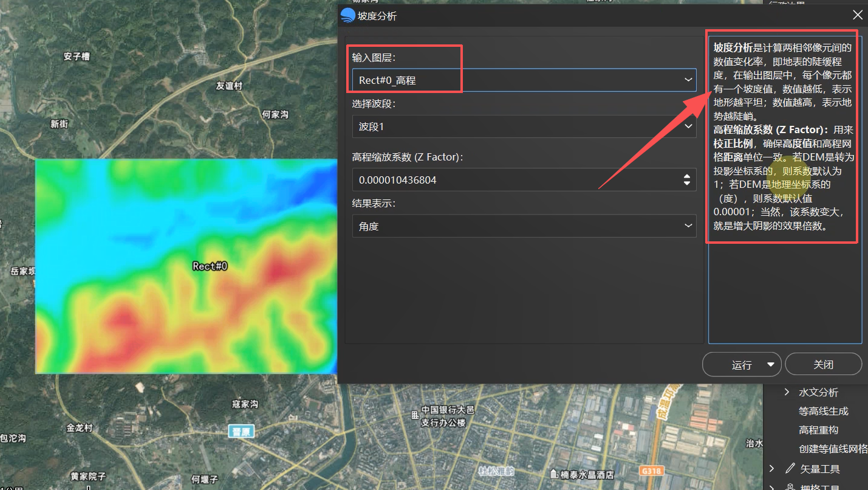Viewport: 868px width, 490px height.
Task: Expand the 水文分析 tree node
Action: pyautogui.click(x=787, y=392)
